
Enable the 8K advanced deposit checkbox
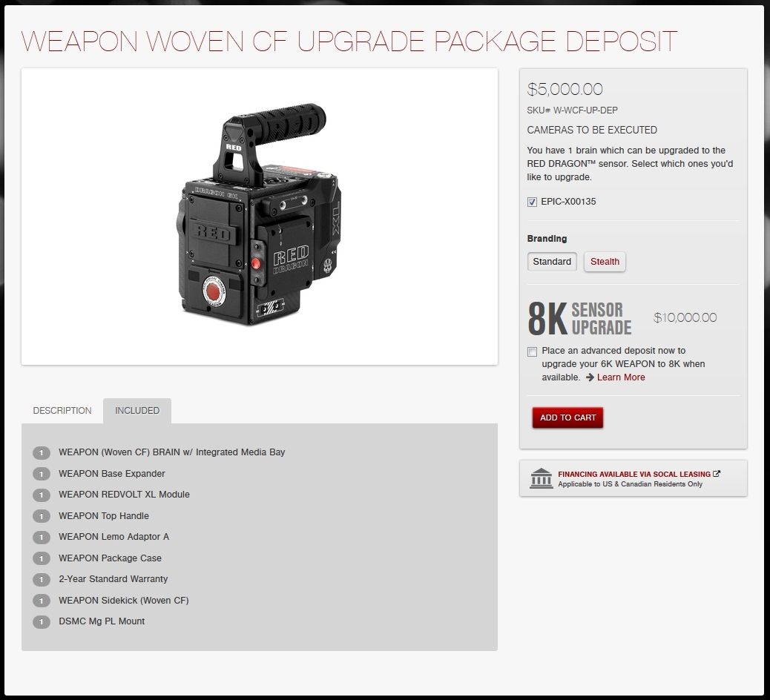[x=532, y=351]
